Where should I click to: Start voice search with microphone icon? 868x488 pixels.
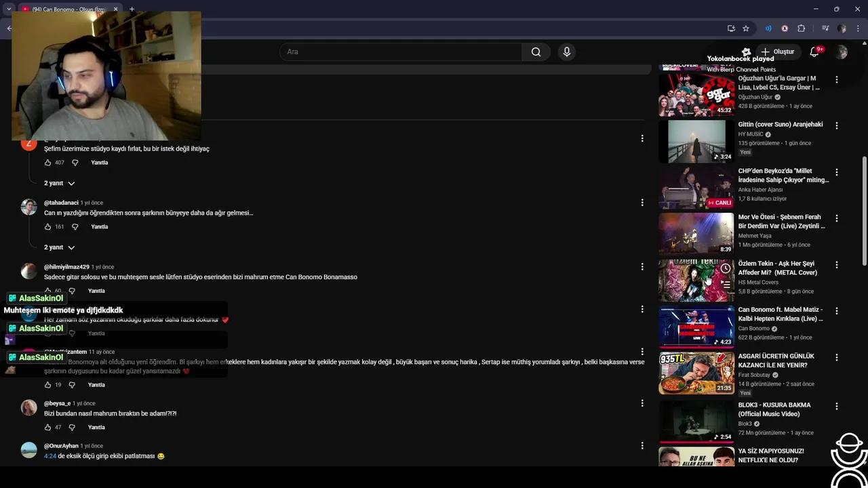pos(567,52)
